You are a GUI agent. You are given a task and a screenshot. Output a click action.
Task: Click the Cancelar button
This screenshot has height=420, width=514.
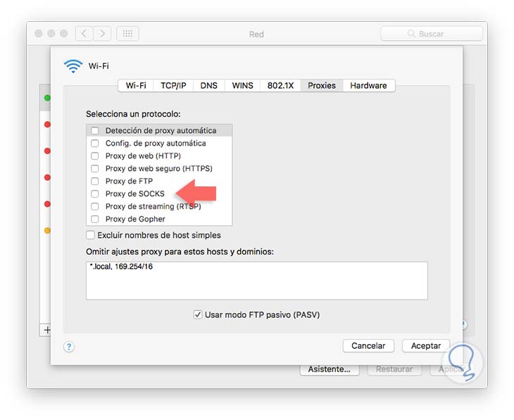(x=368, y=345)
